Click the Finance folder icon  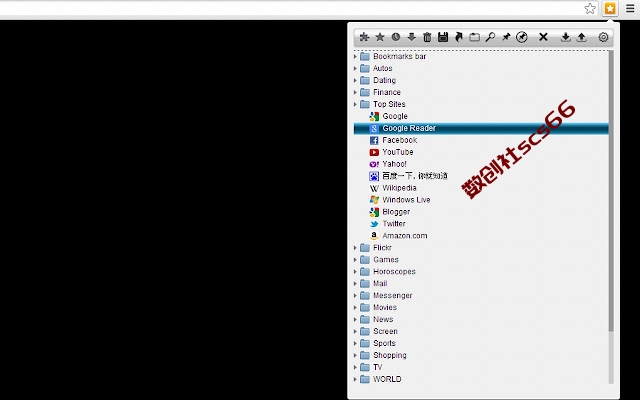365,92
